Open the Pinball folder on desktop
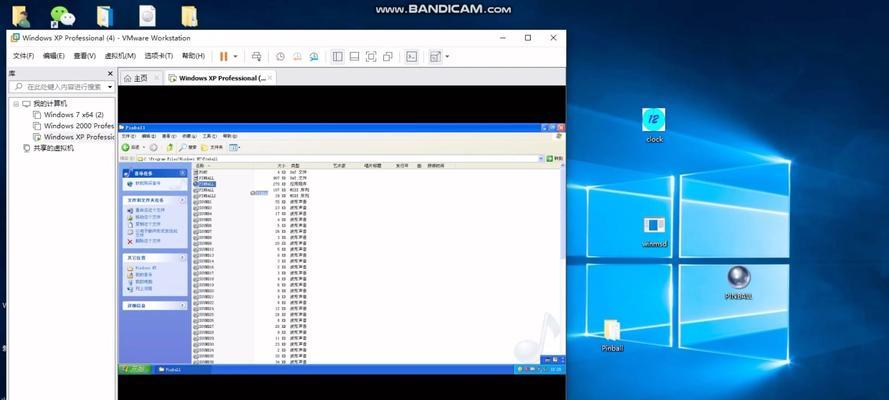889x400 pixels. (612, 335)
